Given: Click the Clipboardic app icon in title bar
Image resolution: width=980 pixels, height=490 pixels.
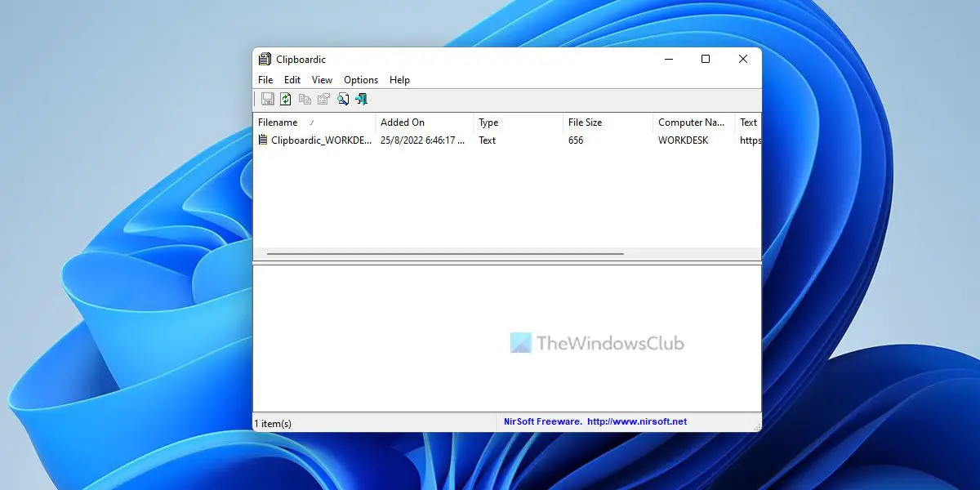Looking at the screenshot, I should (x=265, y=59).
